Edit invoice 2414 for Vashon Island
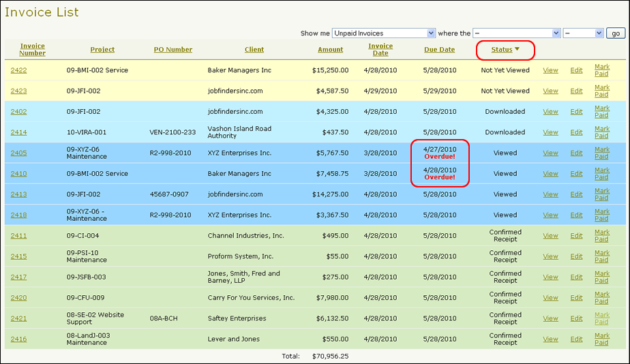 (576, 132)
